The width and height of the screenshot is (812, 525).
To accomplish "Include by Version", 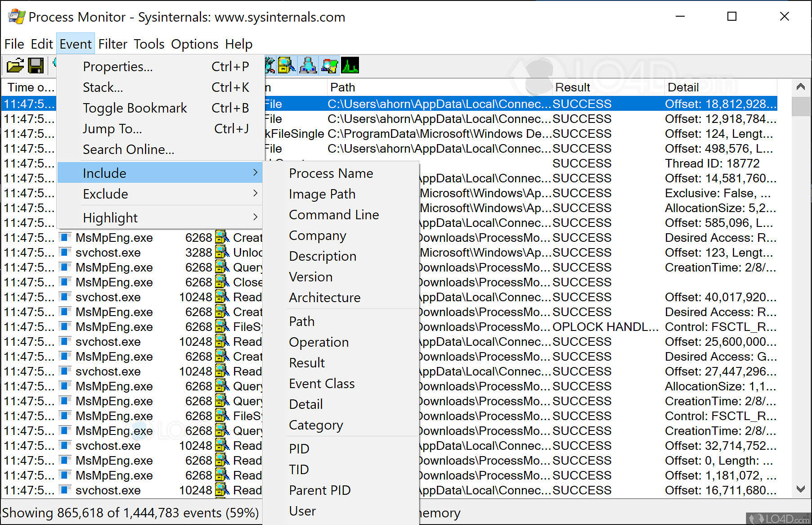I will pos(341,277).
